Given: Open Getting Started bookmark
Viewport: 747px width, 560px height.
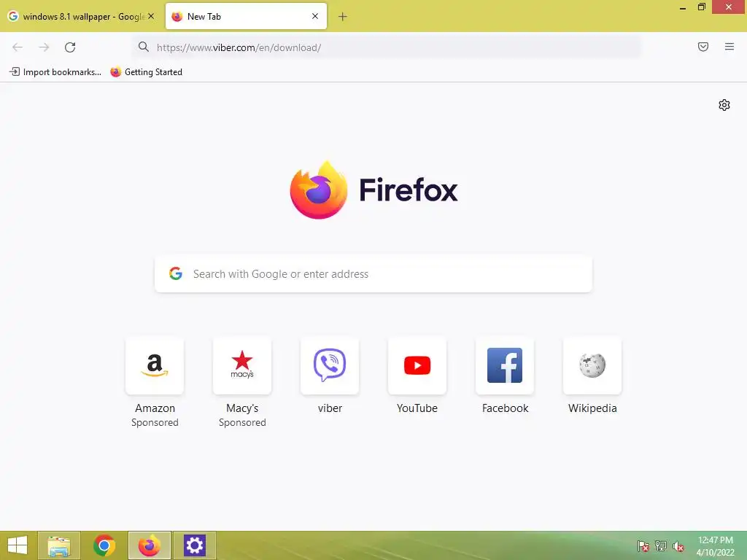Looking at the screenshot, I should pyautogui.click(x=146, y=72).
